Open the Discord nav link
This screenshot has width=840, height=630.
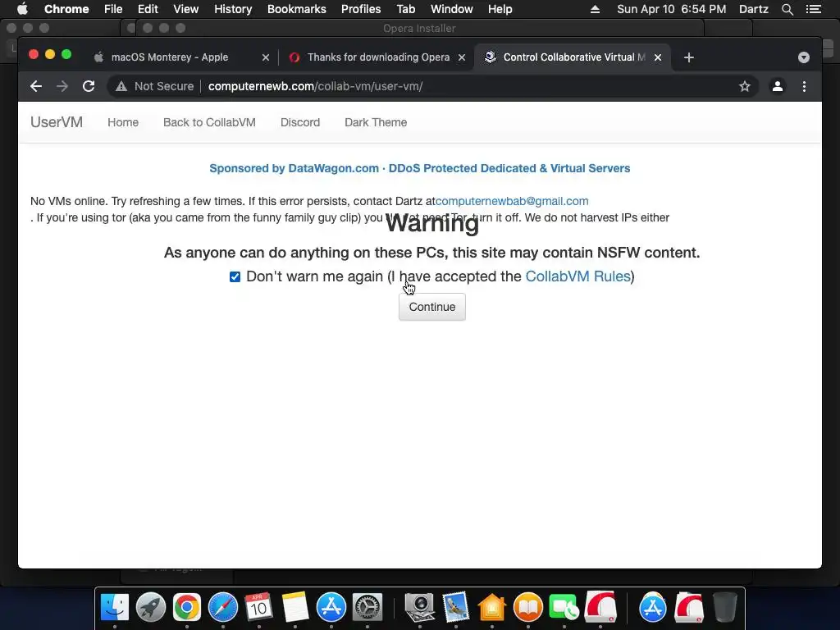click(300, 122)
